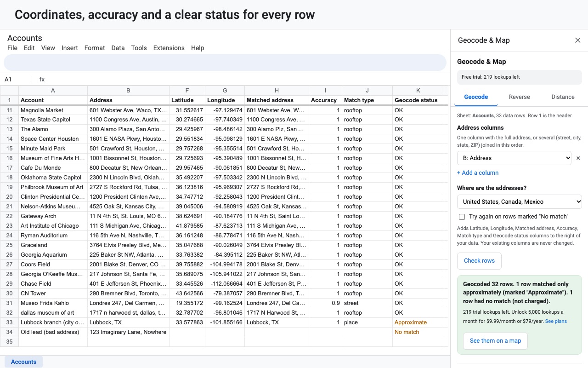Image resolution: width=588 pixels, height=368 pixels.
Task: Click the Add a column link
Action: coord(478,173)
